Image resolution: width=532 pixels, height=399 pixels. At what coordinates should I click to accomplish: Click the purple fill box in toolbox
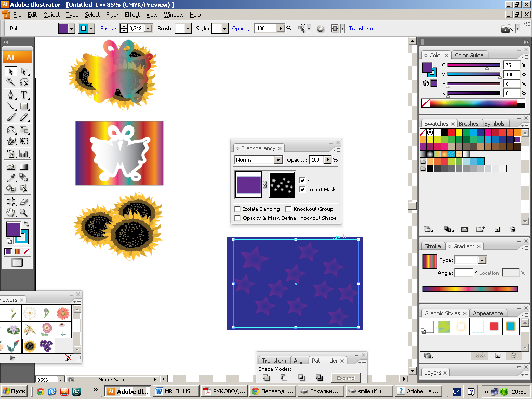14,229
